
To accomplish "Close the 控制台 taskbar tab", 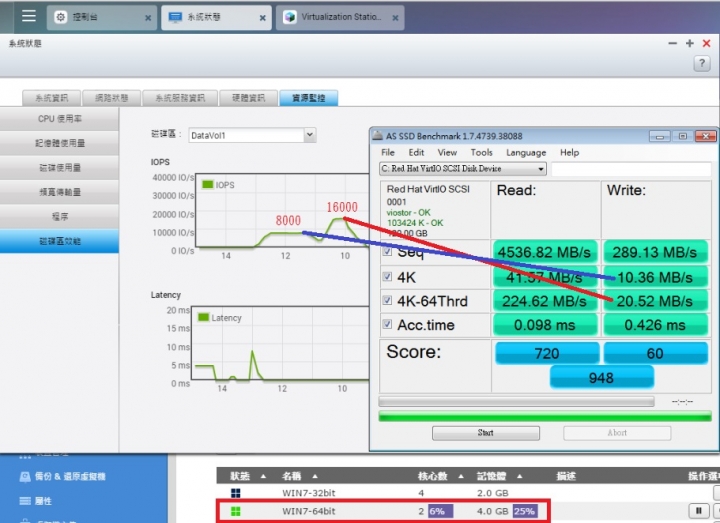I will (148, 18).
